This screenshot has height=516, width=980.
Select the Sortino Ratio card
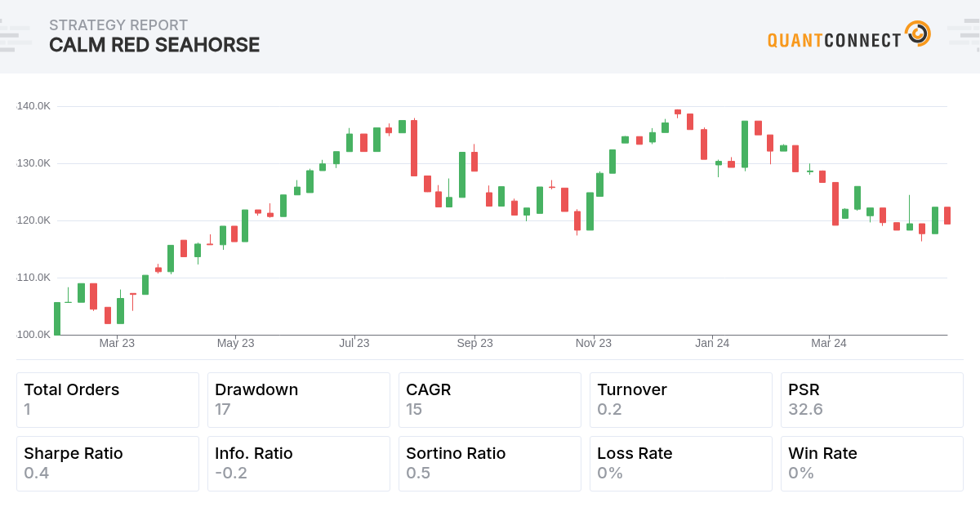point(490,464)
